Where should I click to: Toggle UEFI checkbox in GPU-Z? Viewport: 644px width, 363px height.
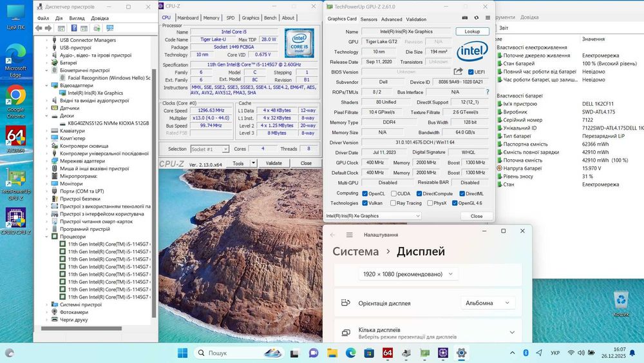(471, 72)
